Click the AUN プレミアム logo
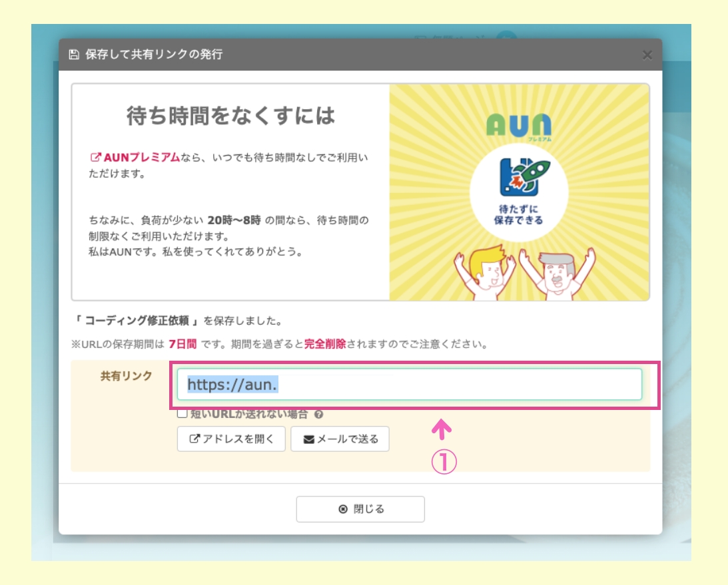Image resolution: width=728 pixels, height=585 pixels. 519,126
